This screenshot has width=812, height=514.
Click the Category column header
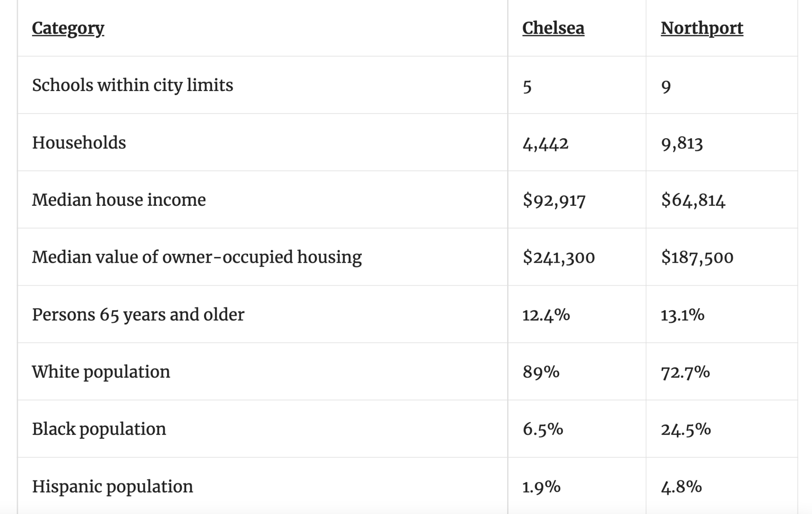68,28
